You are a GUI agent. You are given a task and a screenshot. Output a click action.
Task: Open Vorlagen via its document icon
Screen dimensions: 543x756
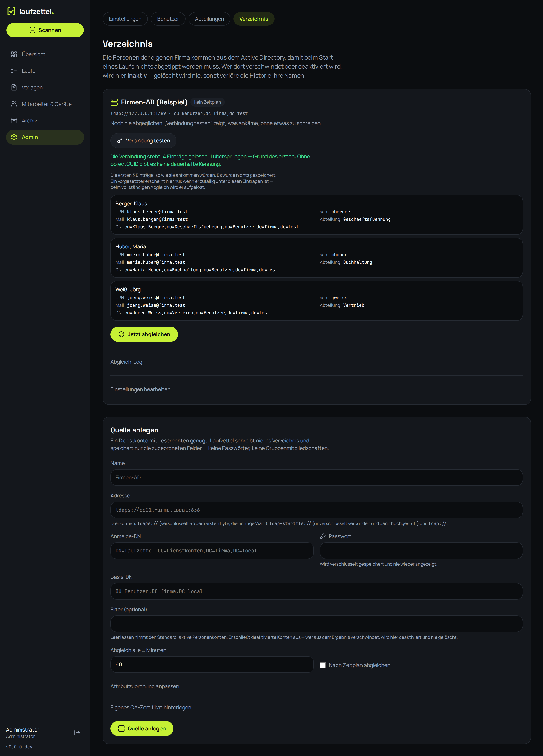pyautogui.click(x=14, y=88)
